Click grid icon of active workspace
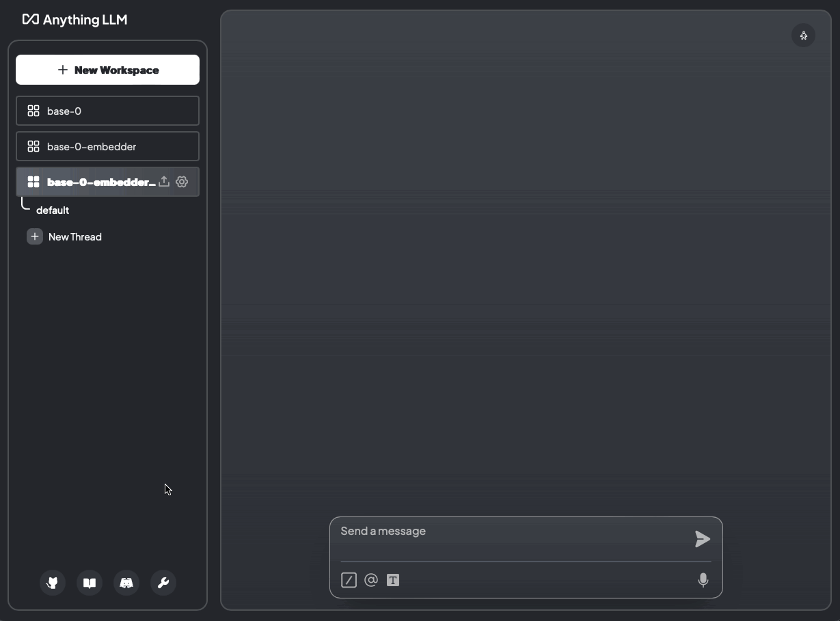The width and height of the screenshot is (840, 621). click(x=33, y=182)
